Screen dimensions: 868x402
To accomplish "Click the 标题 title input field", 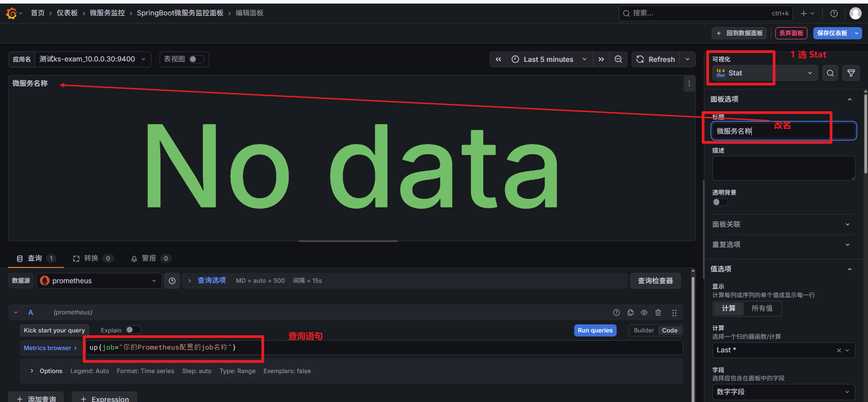I will pyautogui.click(x=783, y=131).
